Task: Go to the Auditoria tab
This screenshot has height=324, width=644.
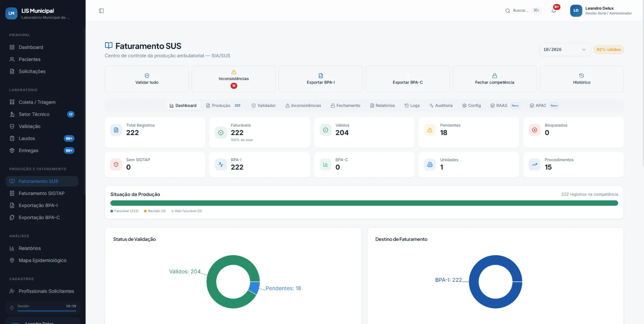Action: (x=441, y=106)
